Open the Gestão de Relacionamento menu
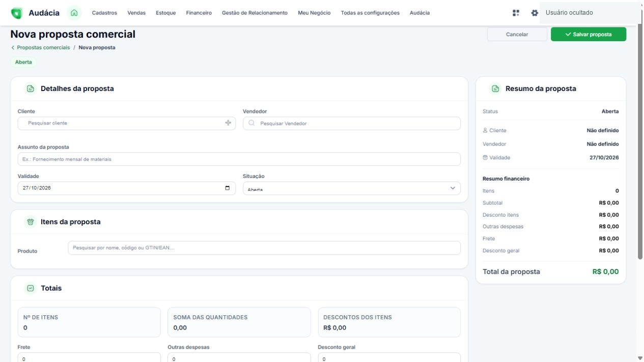Viewport: 644px width, 362px height. coord(255,13)
